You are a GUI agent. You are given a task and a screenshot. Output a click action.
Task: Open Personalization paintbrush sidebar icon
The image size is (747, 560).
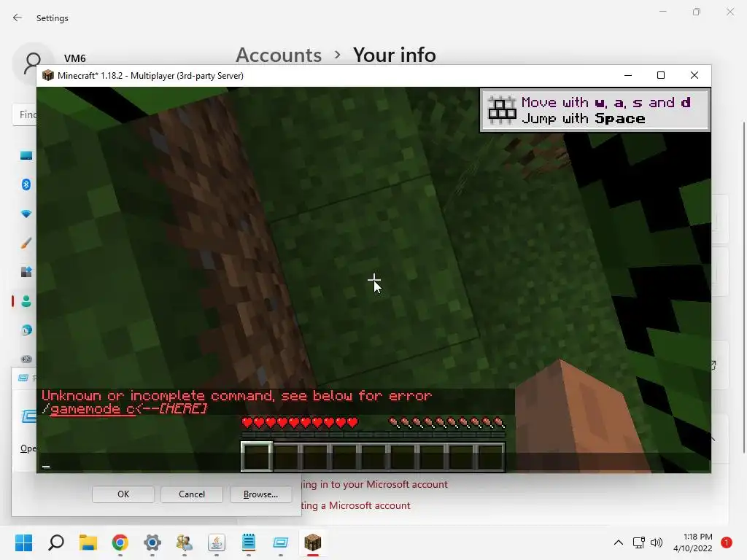(x=26, y=243)
